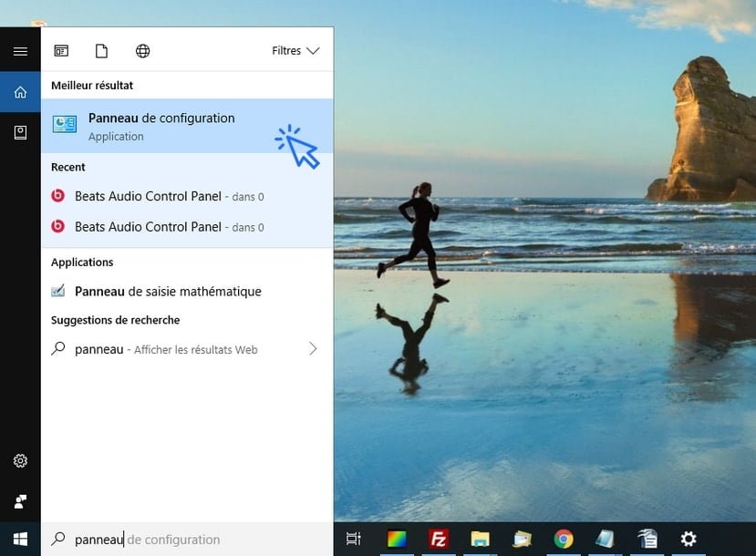Expand the panneau web suggestion chevron
Screen dimensions: 756x556
click(x=313, y=349)
